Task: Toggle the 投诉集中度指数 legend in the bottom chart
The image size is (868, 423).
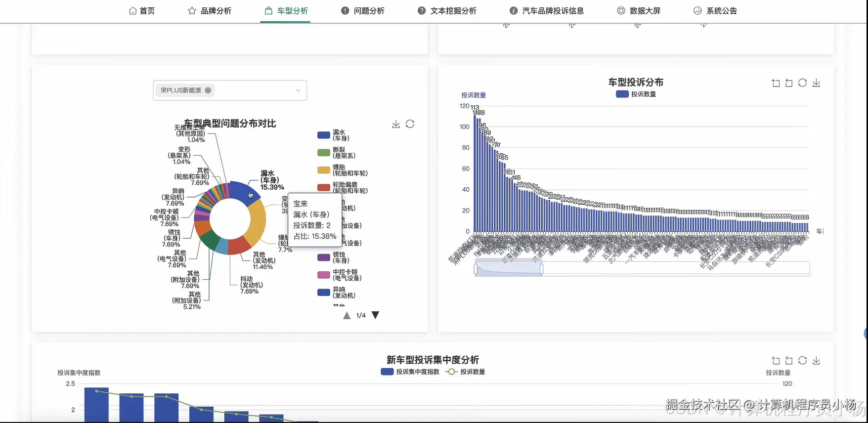Action: [410, 372]
